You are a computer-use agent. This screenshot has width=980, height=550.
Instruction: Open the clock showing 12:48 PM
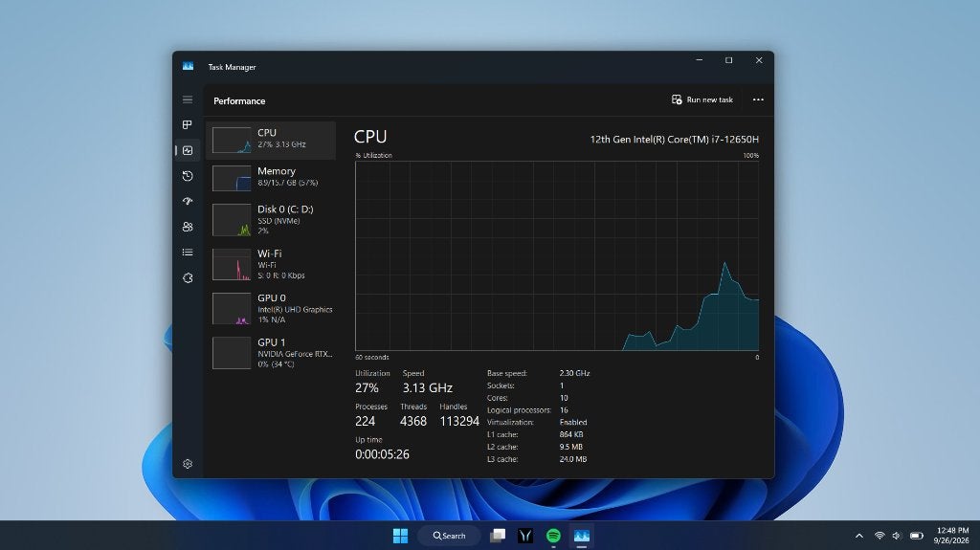[x=952, y=536]
